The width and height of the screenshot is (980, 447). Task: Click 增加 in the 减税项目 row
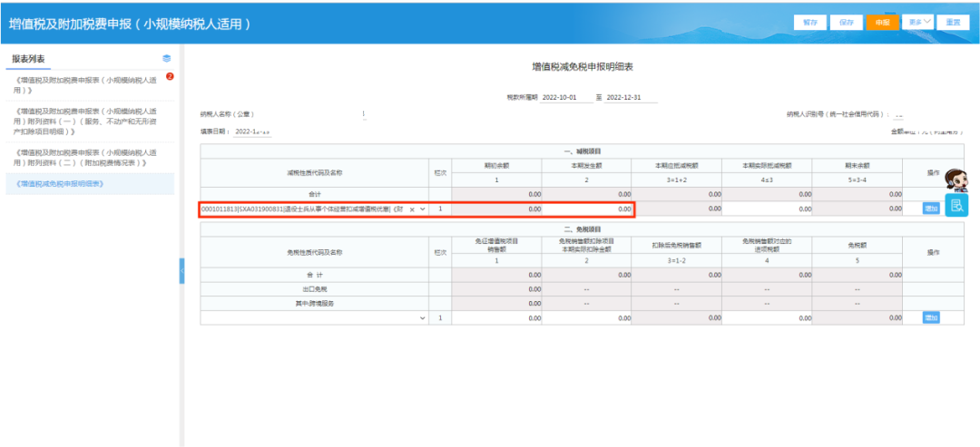pos(931,209)
